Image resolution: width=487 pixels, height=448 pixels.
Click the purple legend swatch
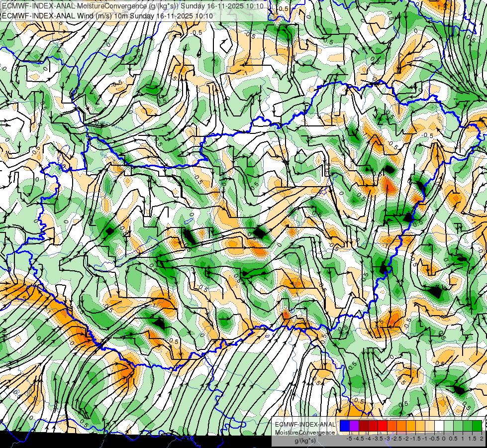click(354, 426)
